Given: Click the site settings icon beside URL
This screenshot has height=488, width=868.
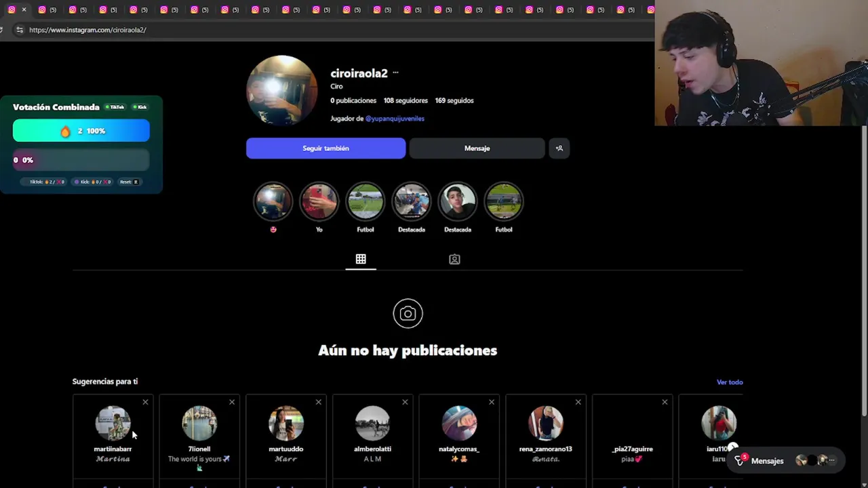Looking at the screenshot, I should click(x=19, y=30).
